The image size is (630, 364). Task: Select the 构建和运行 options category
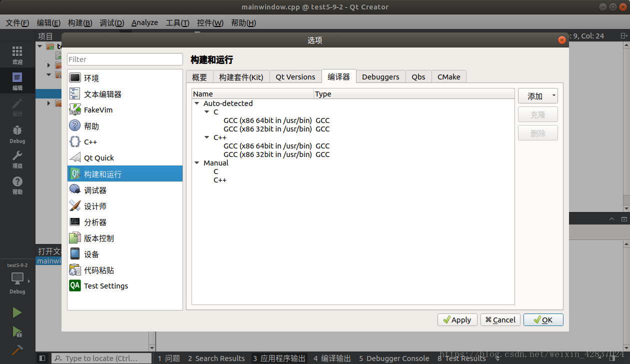(x=125, y=174)
